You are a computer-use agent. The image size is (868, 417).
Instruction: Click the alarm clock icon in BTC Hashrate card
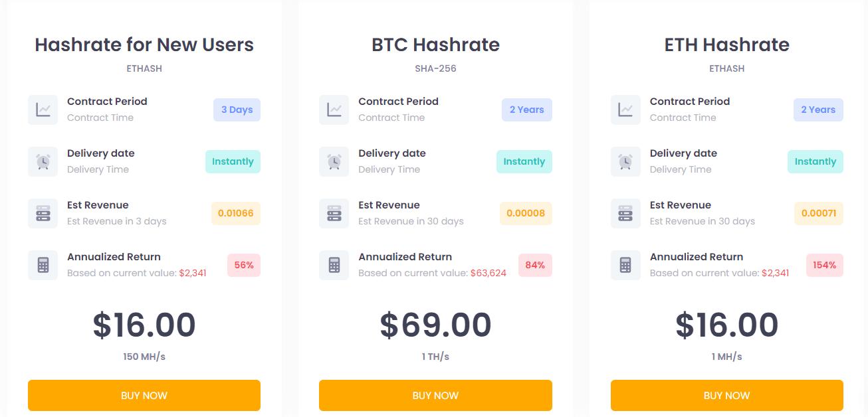click(334, 161)
